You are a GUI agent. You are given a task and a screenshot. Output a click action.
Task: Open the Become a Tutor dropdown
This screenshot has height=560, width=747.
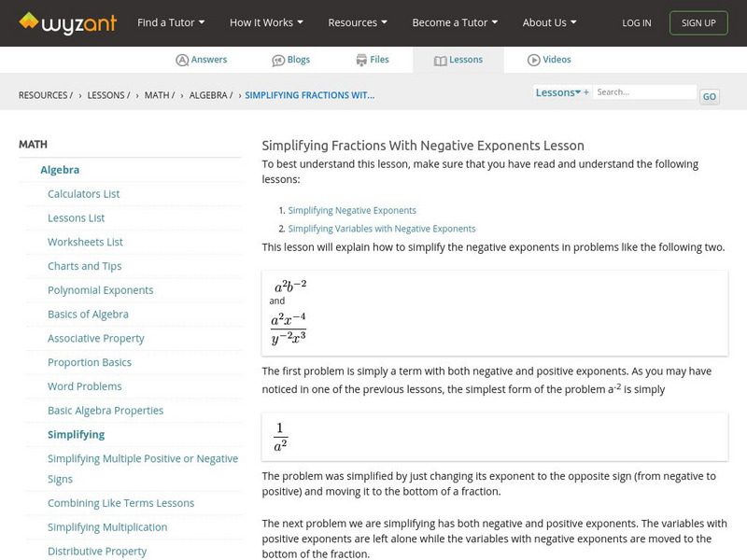(455, 22)
